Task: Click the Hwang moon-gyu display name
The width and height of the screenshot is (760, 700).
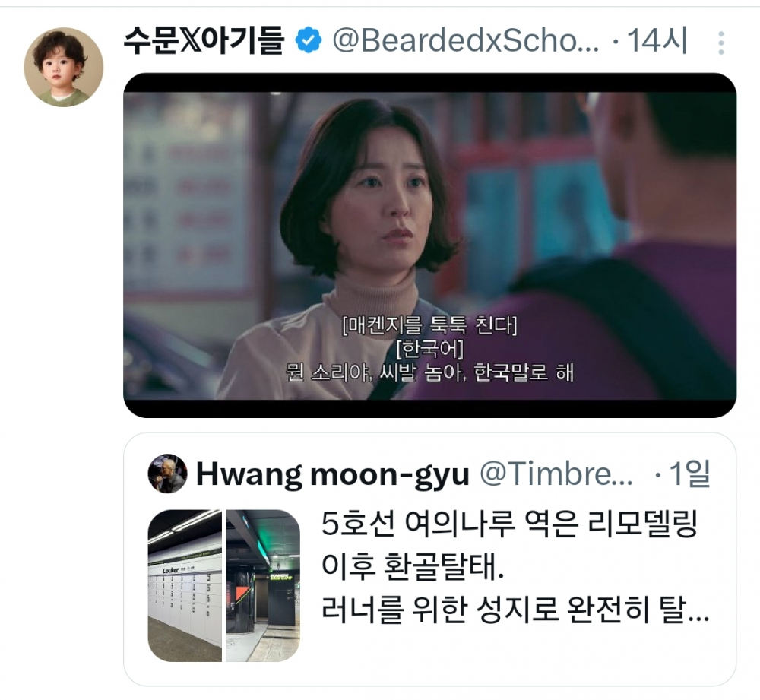Action: (333, 474)
